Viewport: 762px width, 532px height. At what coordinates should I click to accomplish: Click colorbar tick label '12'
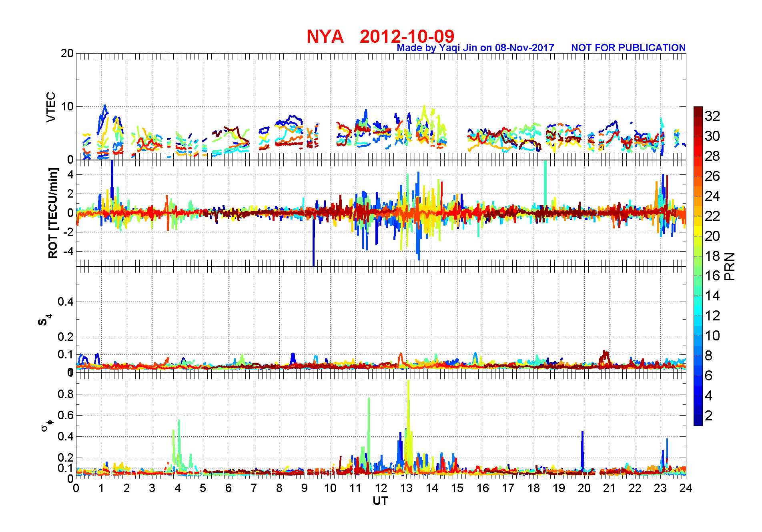tap(712, 316)
